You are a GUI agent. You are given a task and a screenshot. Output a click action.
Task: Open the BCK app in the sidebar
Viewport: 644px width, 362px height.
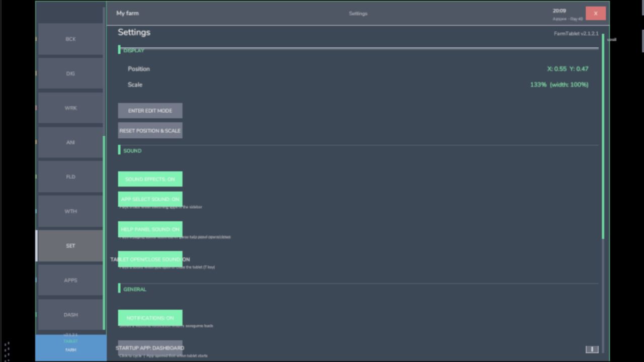point(70,39)
